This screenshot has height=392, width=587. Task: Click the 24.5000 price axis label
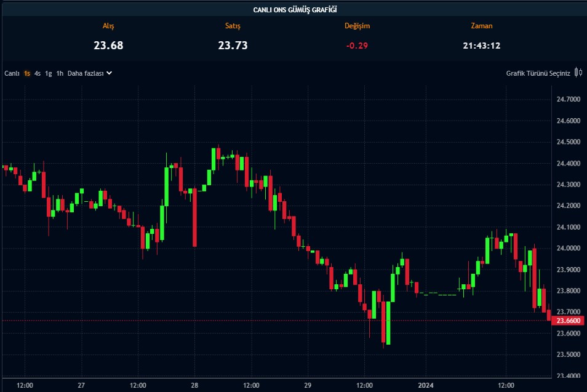(x=567, y=142)
